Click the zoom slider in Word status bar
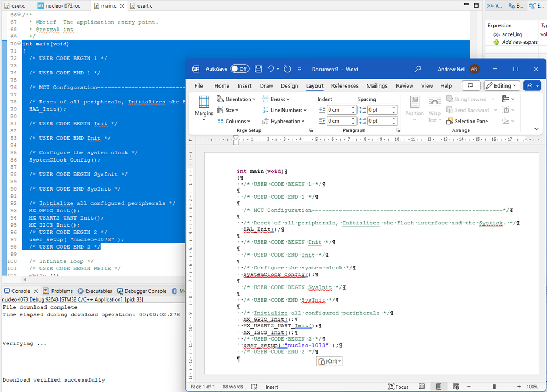 click(494, 387)
